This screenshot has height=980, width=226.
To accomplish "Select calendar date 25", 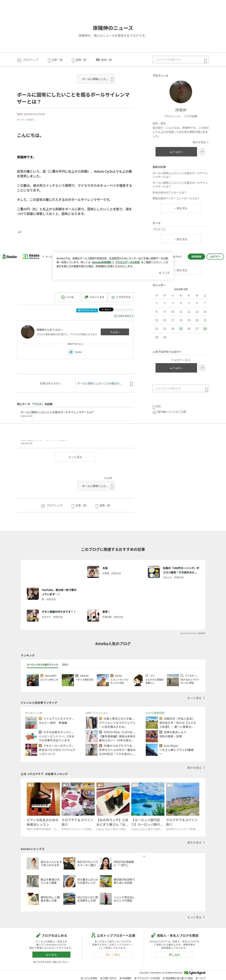I will 181,329.
